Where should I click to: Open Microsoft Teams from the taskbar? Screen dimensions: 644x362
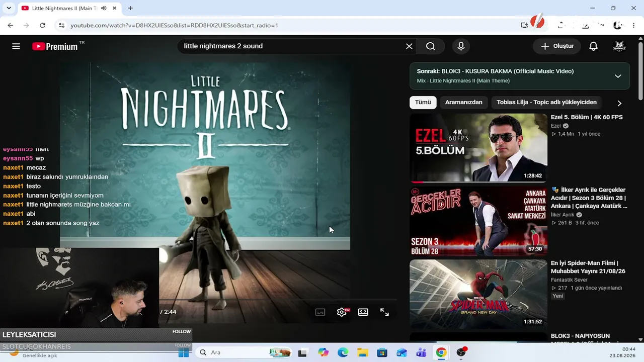click(x=421, y=353)
